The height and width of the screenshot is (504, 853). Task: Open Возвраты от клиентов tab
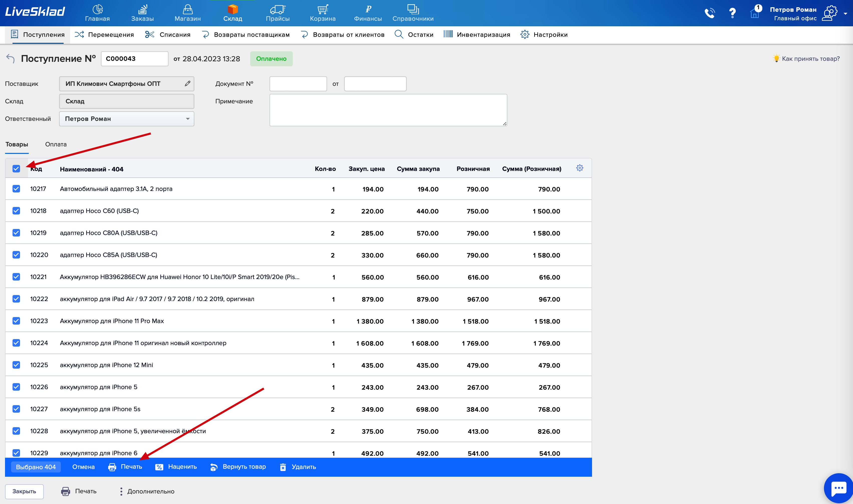[x=343, y=35]
